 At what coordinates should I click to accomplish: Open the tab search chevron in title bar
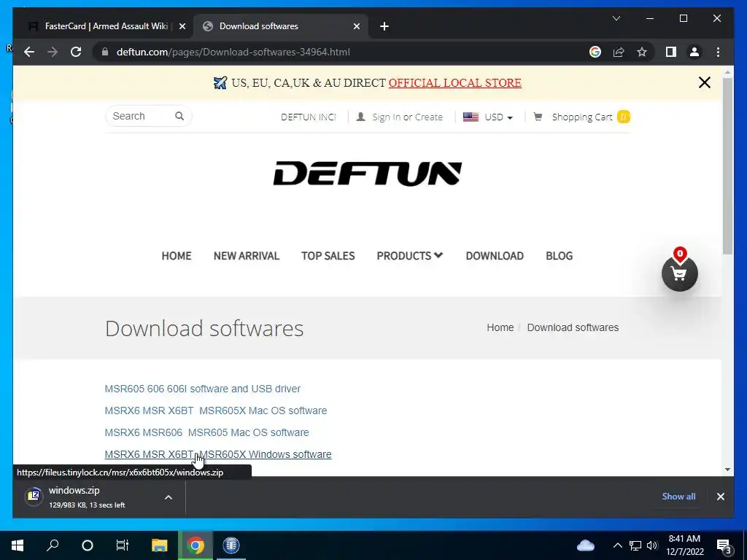pos(616,18)
